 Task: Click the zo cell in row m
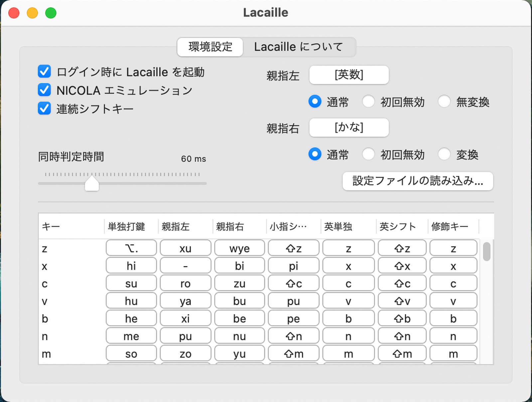point(186,354)
